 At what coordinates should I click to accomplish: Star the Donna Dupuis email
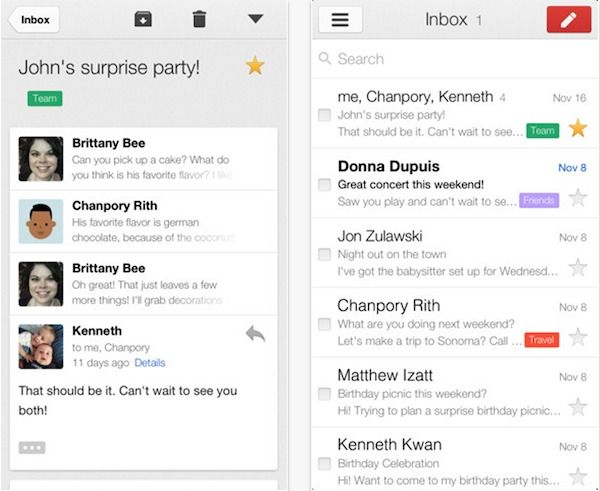[x=577, y=198]
